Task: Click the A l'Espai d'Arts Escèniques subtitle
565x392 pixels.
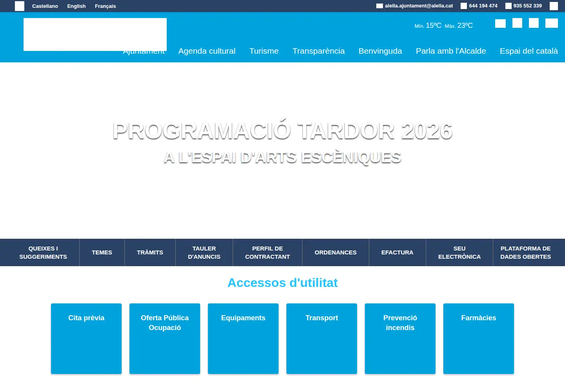Action: pos(282,158)
